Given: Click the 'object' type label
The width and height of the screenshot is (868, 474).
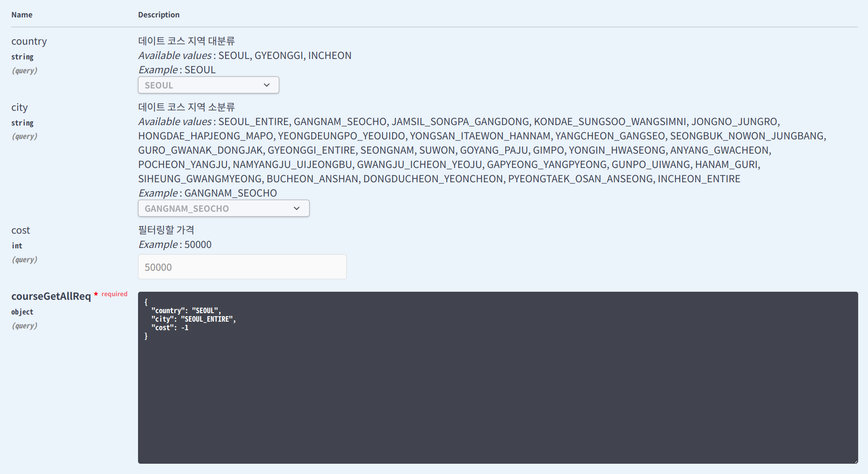Looking at the screenshot, I should coord(22,312).
